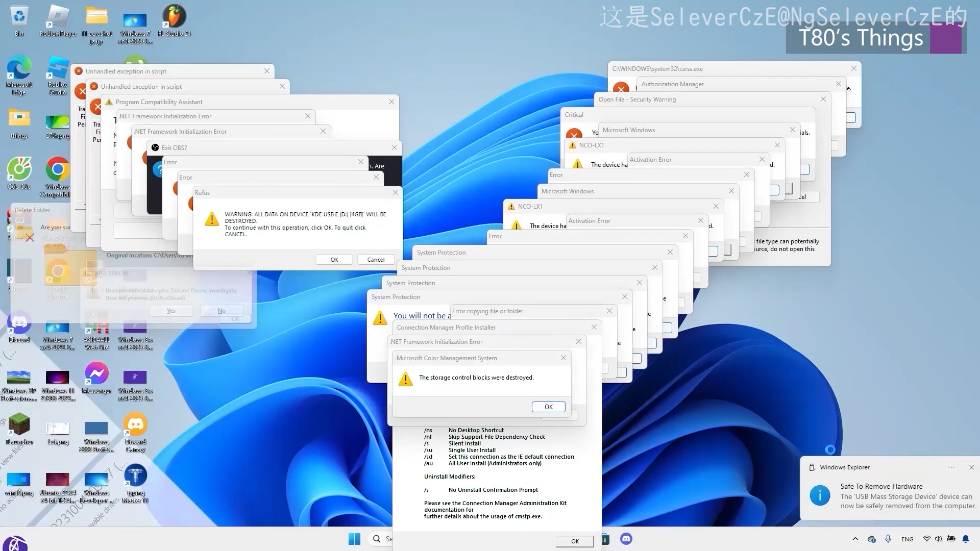Open the Recycle Bin desktop icon
The height and width of the screenshot is (551, 980).
(19, 20)
